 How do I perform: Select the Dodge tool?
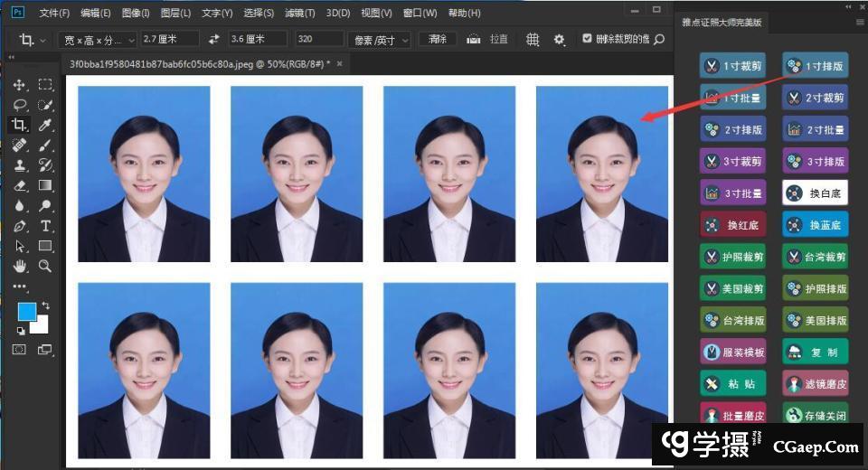pos(45,206)
